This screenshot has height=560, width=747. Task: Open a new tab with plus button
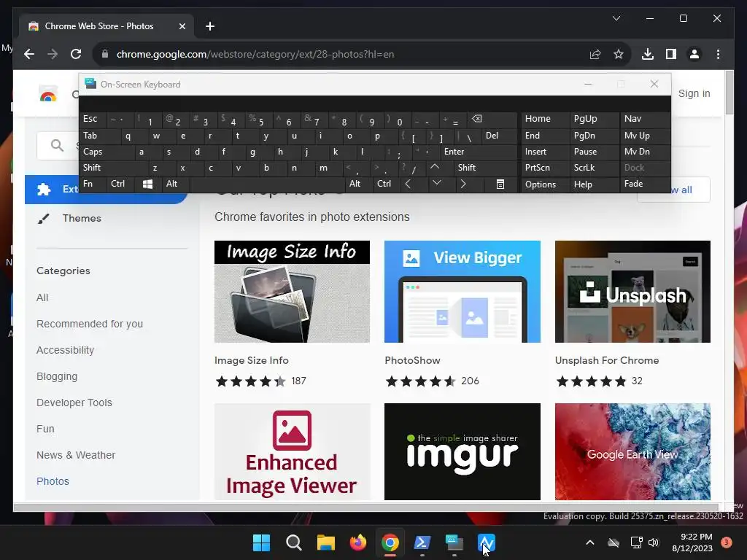pos(210,26)
